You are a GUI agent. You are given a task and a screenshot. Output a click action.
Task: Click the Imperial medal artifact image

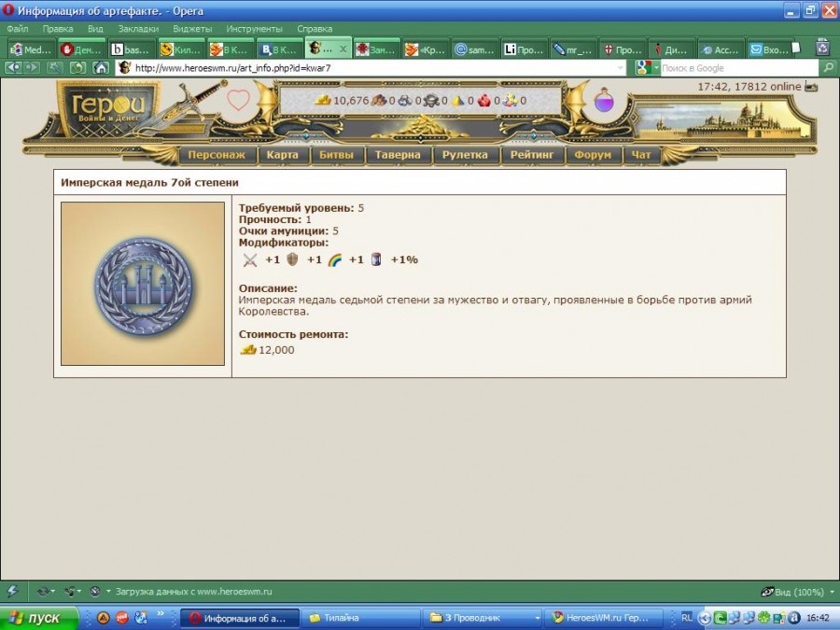tap(143, 284)
